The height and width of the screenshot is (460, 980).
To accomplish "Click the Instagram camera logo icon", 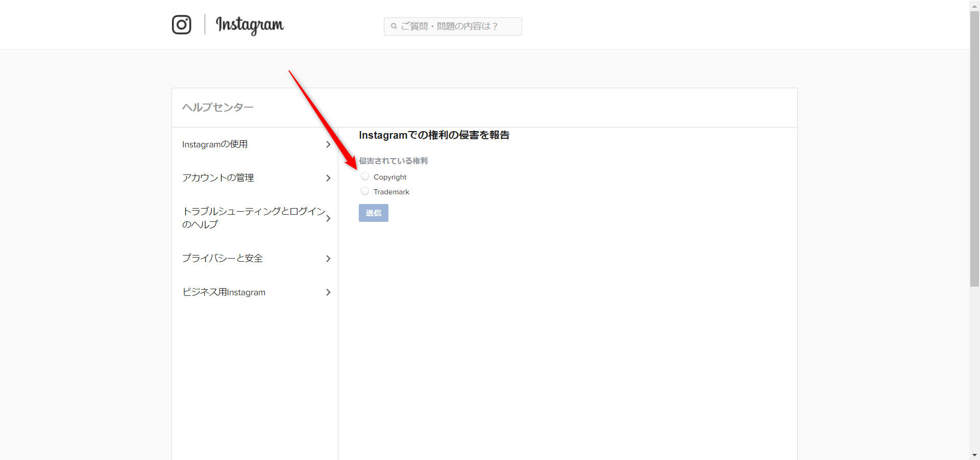I will click(x=181, y=24).
